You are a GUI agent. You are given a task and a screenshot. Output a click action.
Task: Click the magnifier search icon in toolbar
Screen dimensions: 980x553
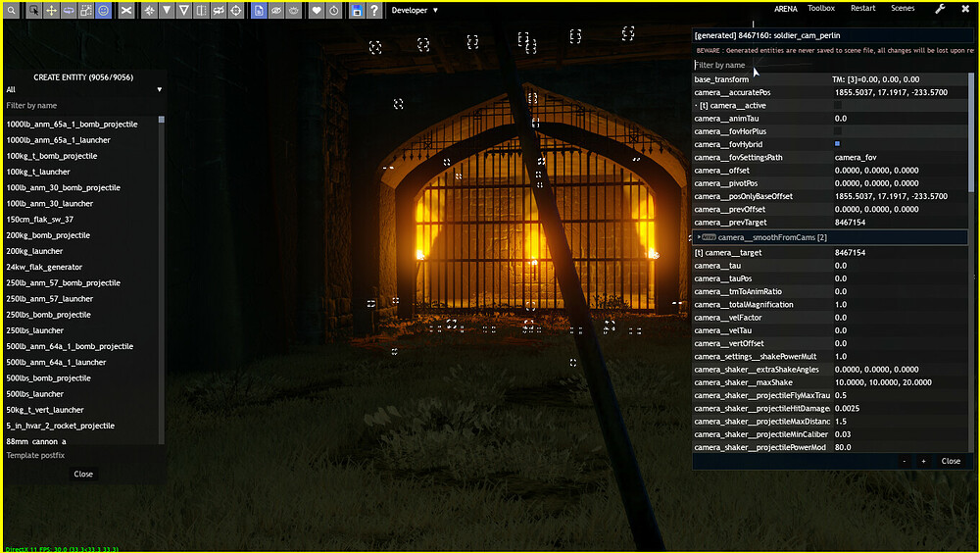click(x=11, y=10)
